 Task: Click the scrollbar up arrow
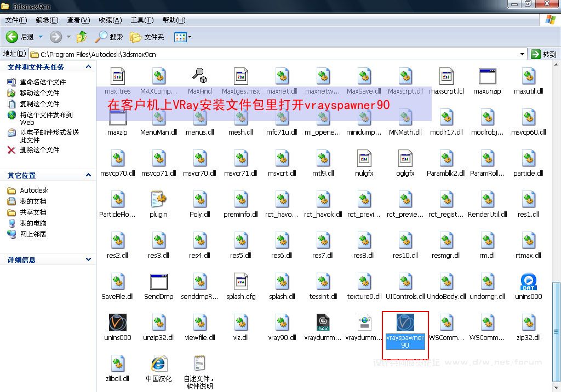coord(556,65)
